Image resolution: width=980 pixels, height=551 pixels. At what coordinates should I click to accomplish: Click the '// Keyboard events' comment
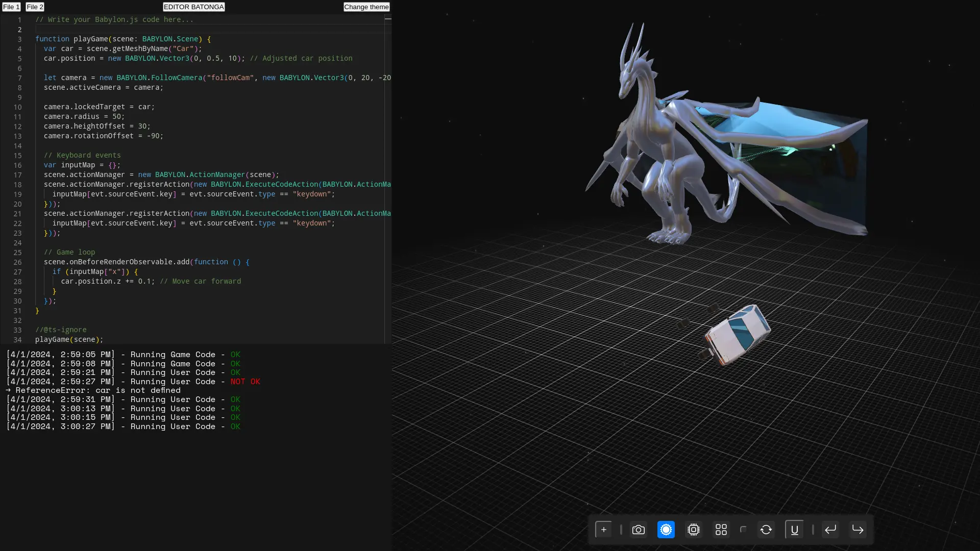tap(82, 155)
